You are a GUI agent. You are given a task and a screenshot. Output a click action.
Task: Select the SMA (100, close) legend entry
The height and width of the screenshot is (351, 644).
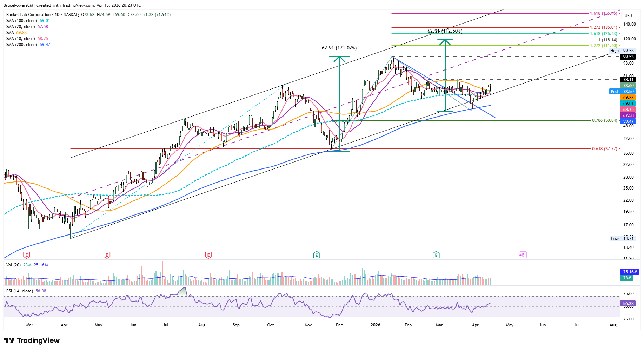pos(28,21)
